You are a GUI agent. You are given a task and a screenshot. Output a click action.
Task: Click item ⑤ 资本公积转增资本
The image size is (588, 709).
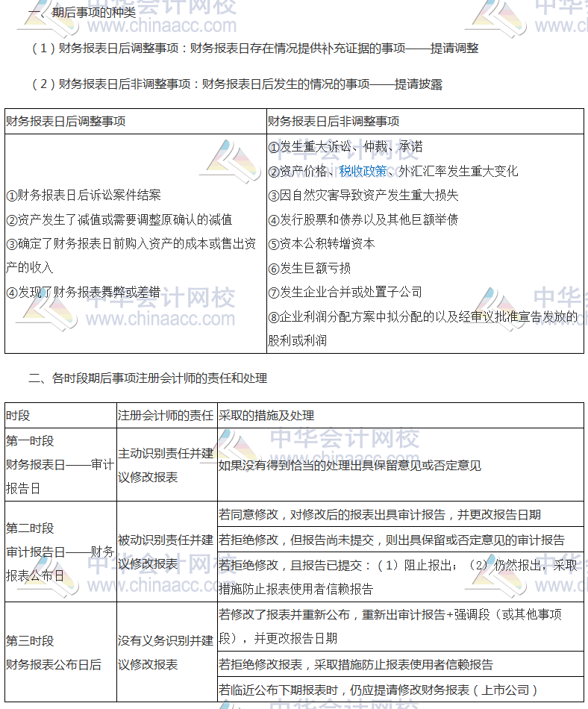pyautogui.click(x=322, y=243)
